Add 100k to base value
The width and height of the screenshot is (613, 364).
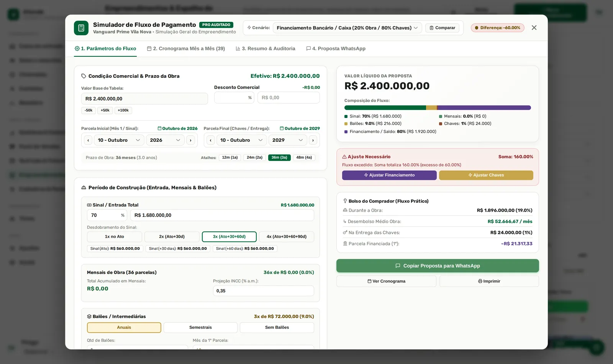point(123,110)
